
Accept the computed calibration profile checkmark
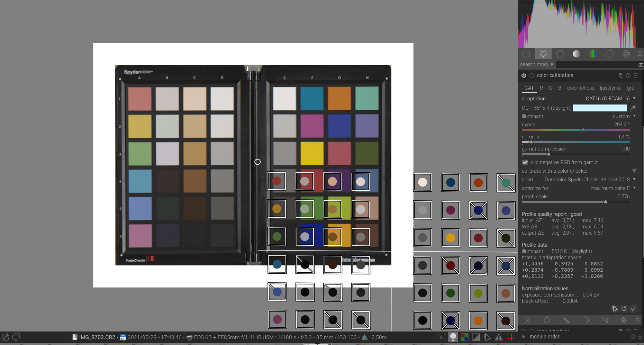[x=634, y=309]
